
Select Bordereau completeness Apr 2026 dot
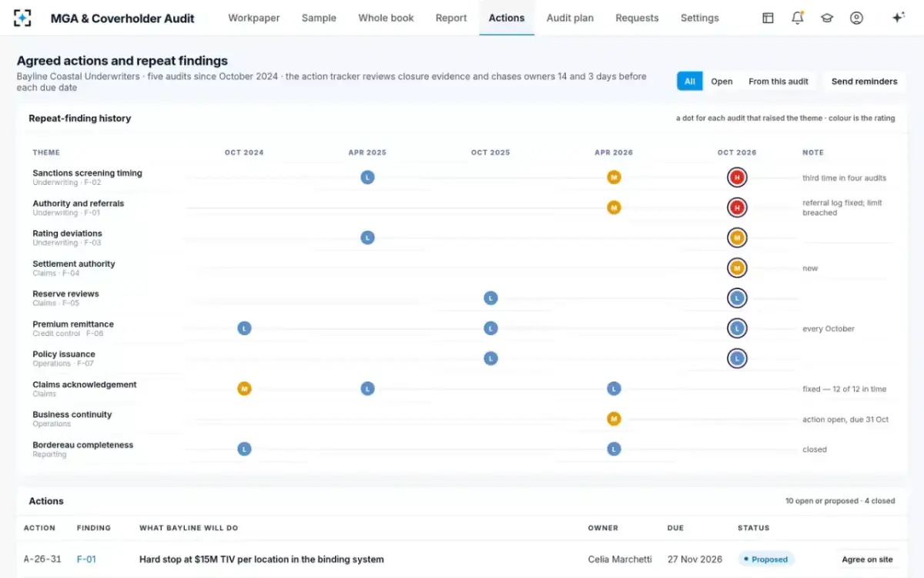[614, 449]
